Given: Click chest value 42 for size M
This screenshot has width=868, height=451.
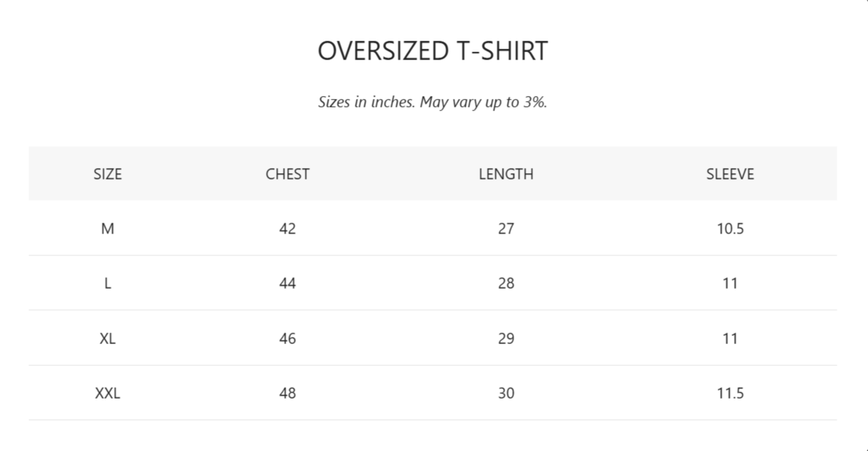Looking at the screenshot, I should (288, 229).
